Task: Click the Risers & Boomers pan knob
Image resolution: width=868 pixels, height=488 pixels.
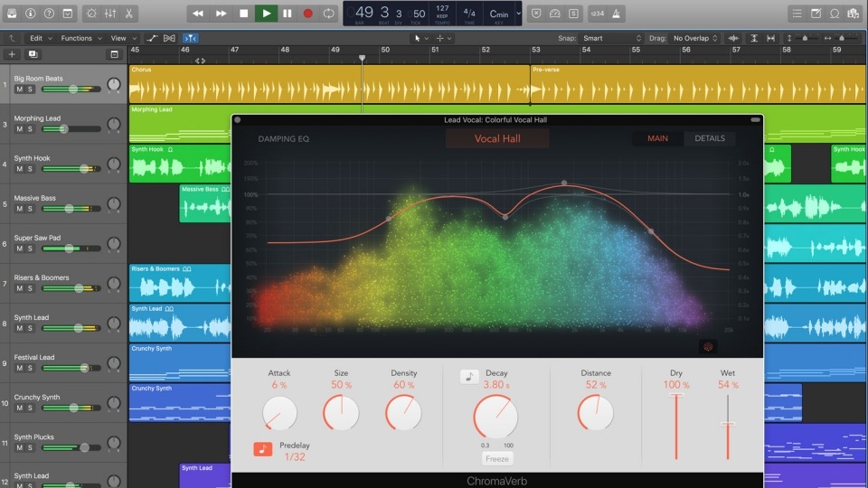Action: pos(114,283)
